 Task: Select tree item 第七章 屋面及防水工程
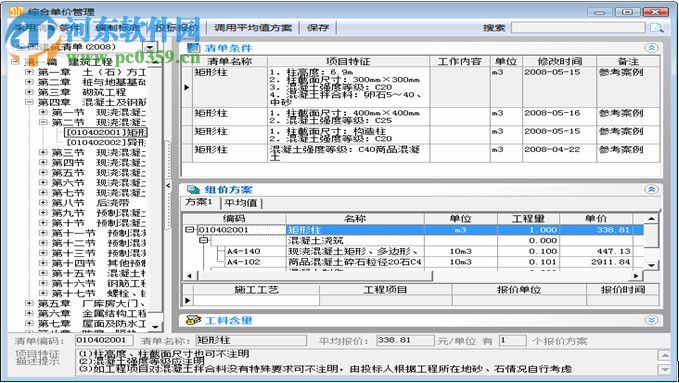(92, 324)
